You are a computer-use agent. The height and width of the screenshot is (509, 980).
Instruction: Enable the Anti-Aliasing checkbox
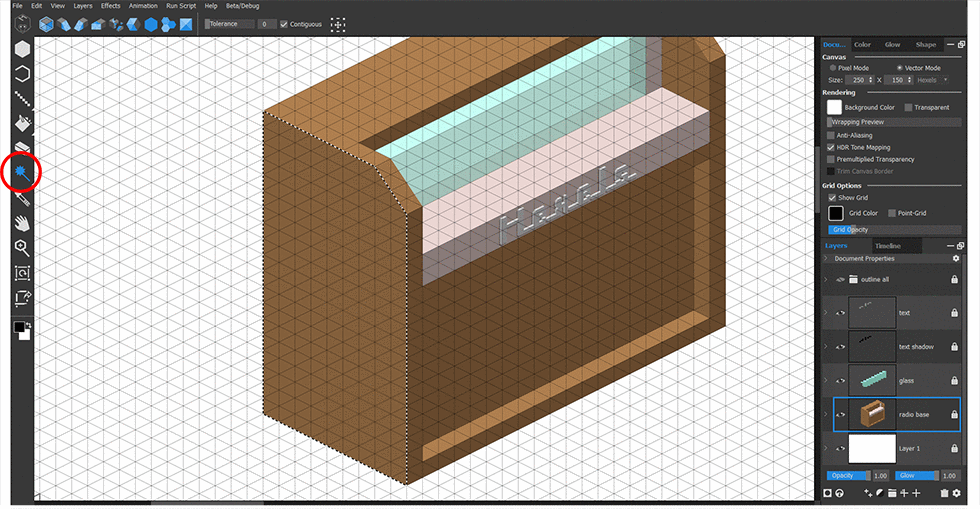[x=831, y=134]
